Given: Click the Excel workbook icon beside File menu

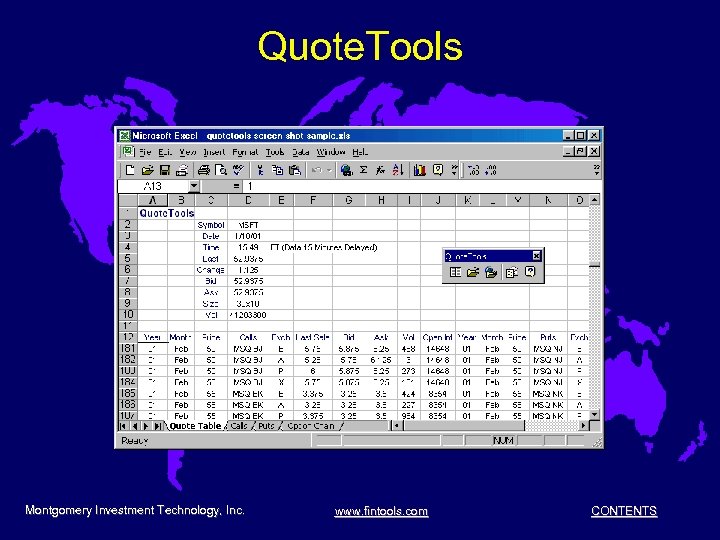Looking at the screenshot, I should click(x=127, y=151).
